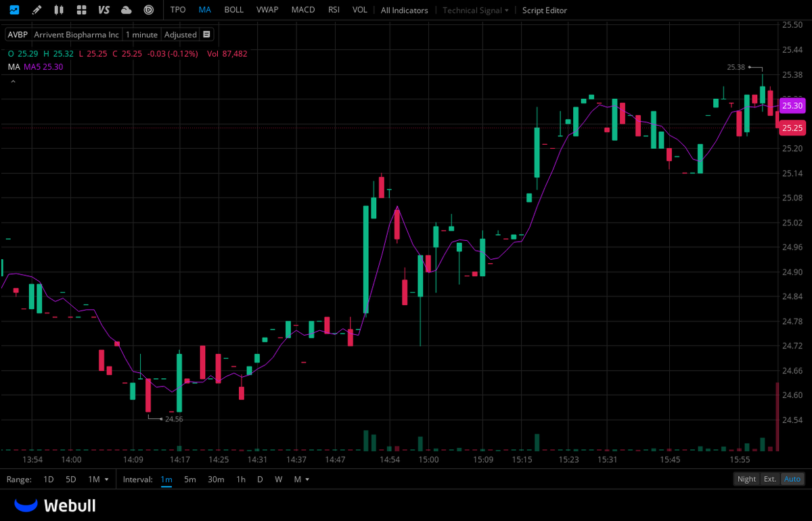Open the drawing pencil tool
The width and height of the screenshot is (812, 521).
click(x=37, y=10)
